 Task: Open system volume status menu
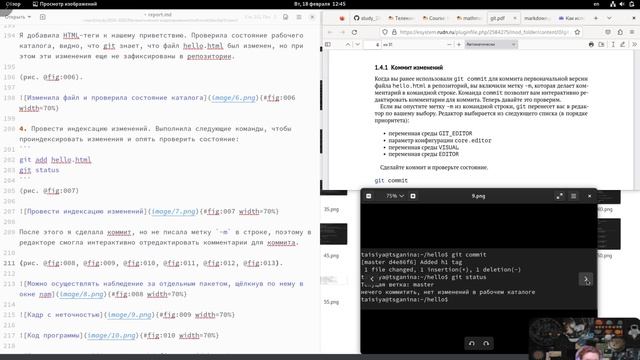coord(622,4)
